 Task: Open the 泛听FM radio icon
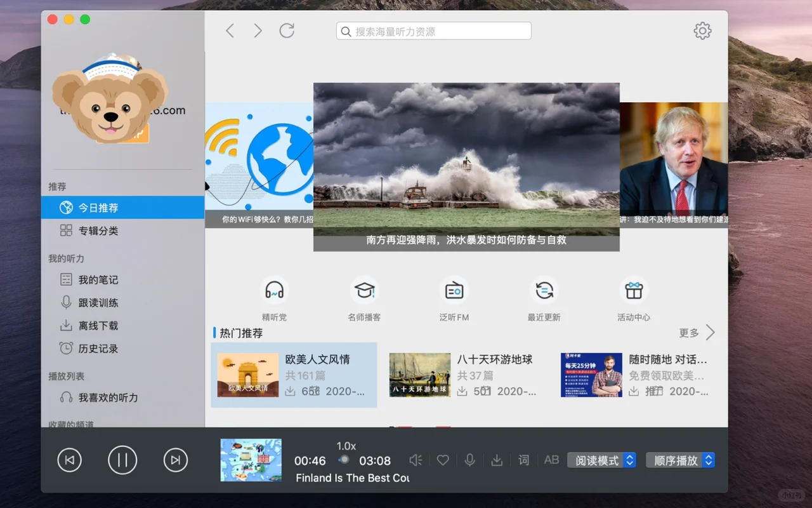[x=454, y=292]
